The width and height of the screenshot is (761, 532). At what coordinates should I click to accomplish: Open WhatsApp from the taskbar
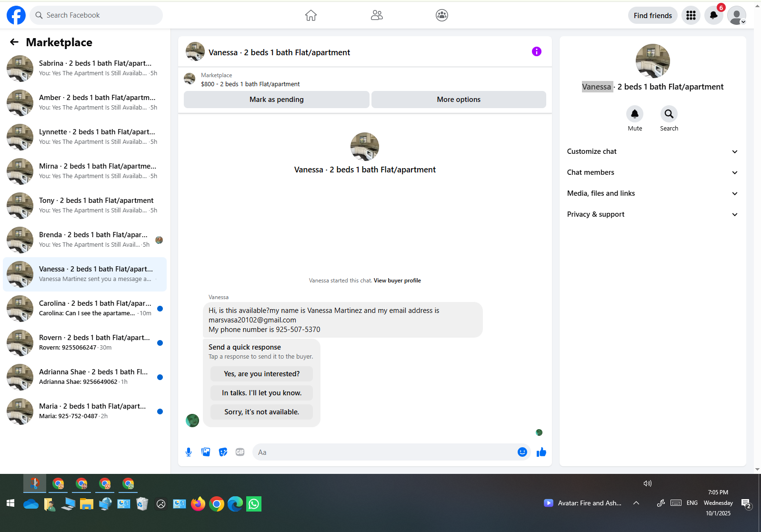point(254,504)
